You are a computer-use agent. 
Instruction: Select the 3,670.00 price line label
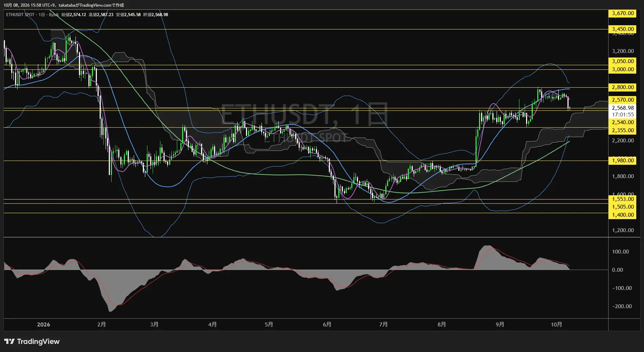[x=622, y=13]
